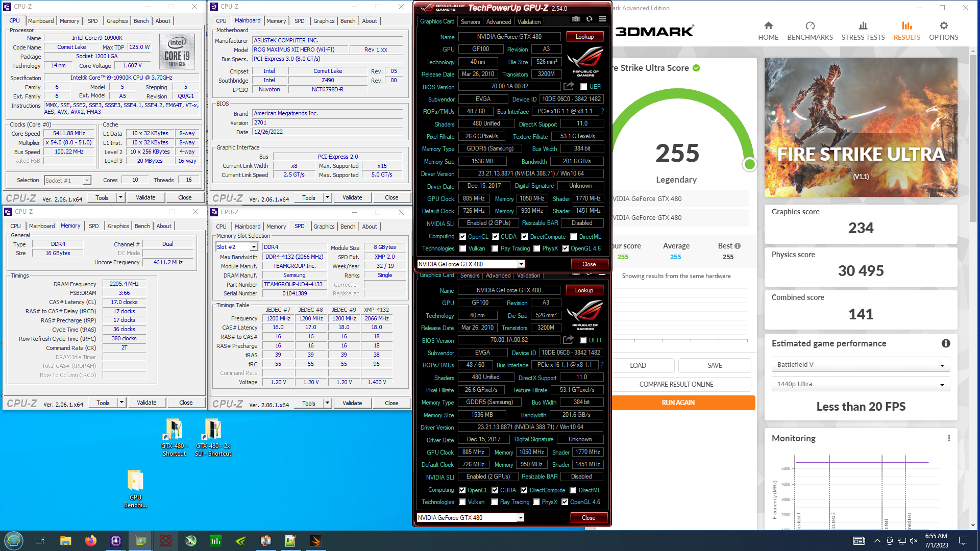Open 3DMark BENCHMARKS section
Screen dimensions: 980x551
click(x=810, y=31)
